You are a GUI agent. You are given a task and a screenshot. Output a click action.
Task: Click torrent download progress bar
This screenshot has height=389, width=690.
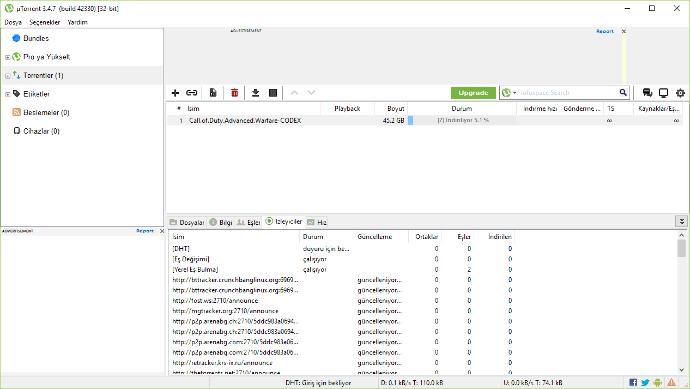click(x=462, y=120)
